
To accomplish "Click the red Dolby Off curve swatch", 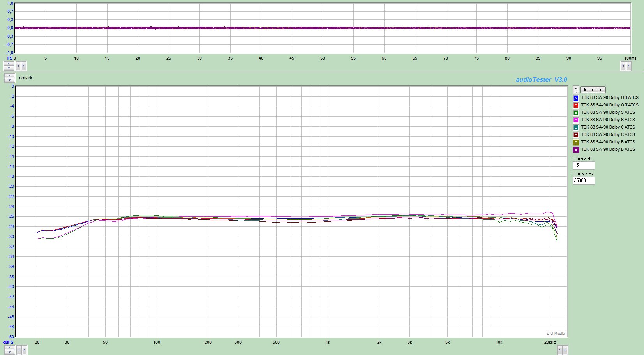I will 576,106.
